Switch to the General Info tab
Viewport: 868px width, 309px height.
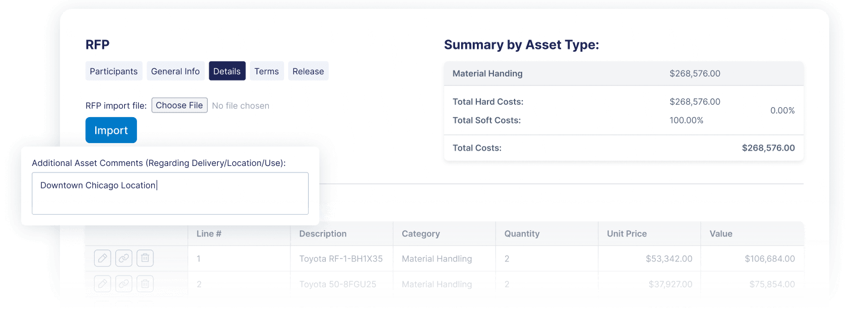[175, 71]
